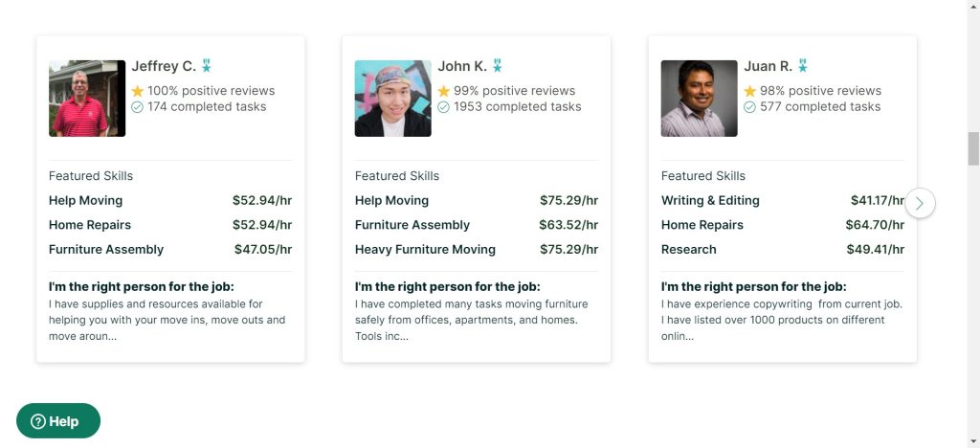Click the next arrow to show more taskers
This screenshot has width=980, height=448.
(920, 203)
